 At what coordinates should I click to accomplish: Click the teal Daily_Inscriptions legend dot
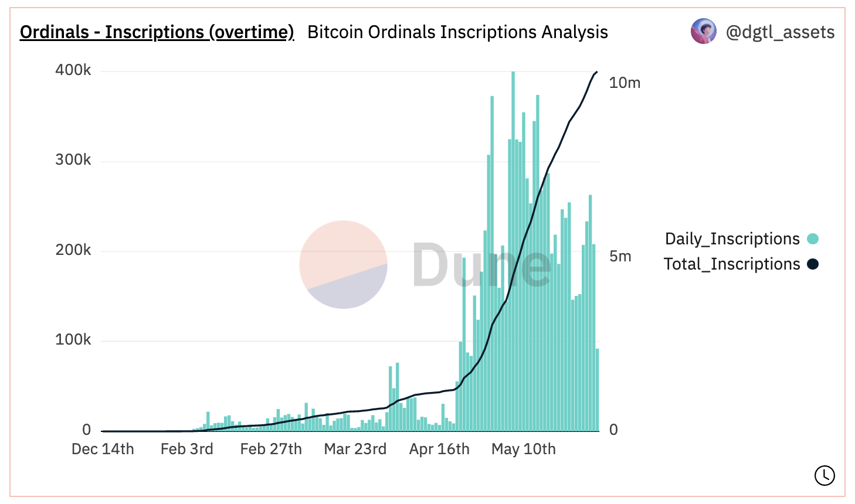(x=812, y=239)
